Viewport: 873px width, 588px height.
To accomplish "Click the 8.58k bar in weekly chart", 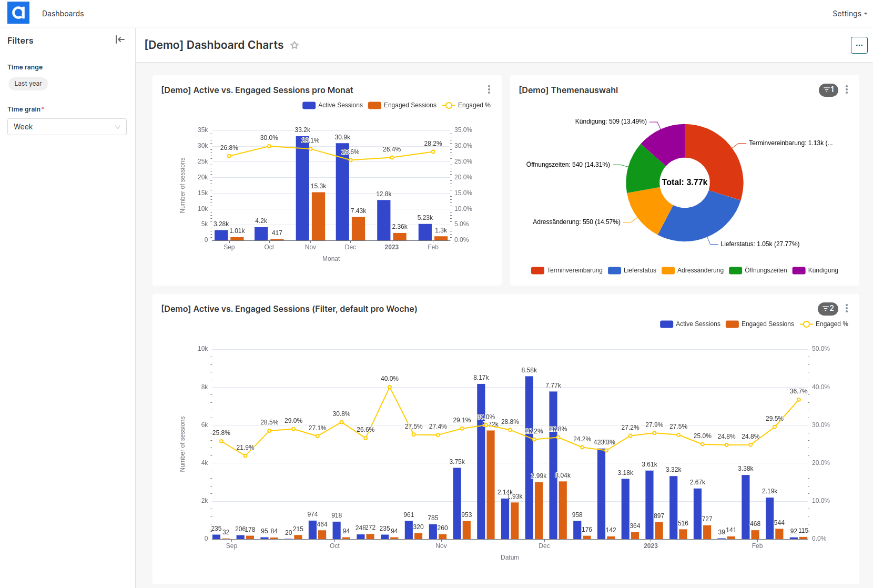I will coord(529,458).
